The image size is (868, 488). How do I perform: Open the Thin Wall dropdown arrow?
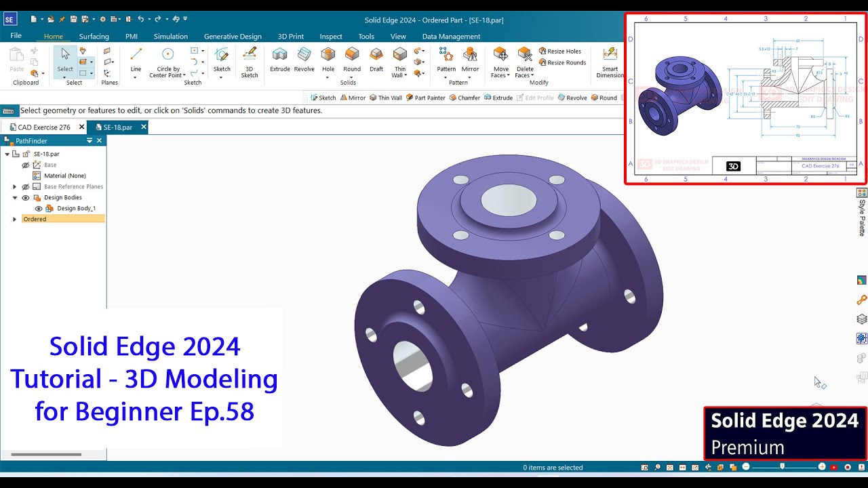pos(406,76)
